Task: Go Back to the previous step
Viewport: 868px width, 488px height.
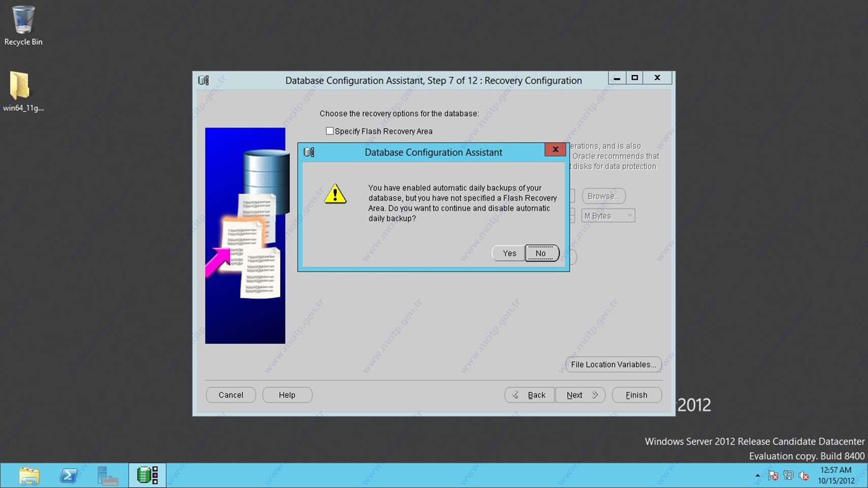Action: coord(529,395)
